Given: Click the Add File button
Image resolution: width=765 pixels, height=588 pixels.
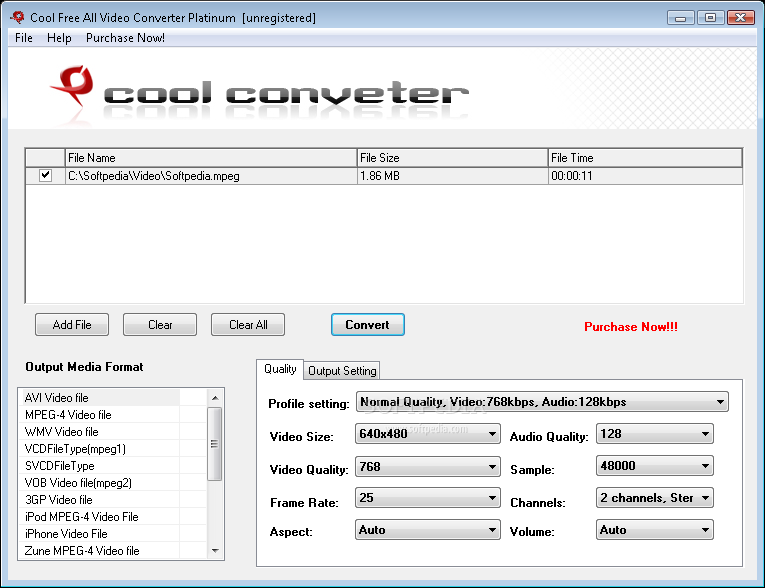Looking at the screenshot, I should 72,324.
